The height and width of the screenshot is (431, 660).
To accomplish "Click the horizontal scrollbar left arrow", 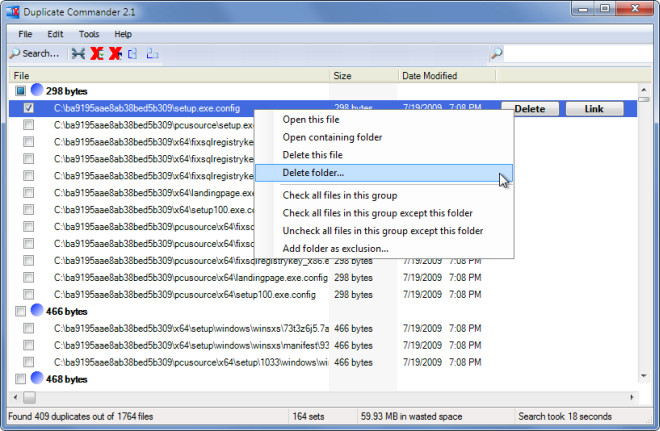I will (16, 397).
